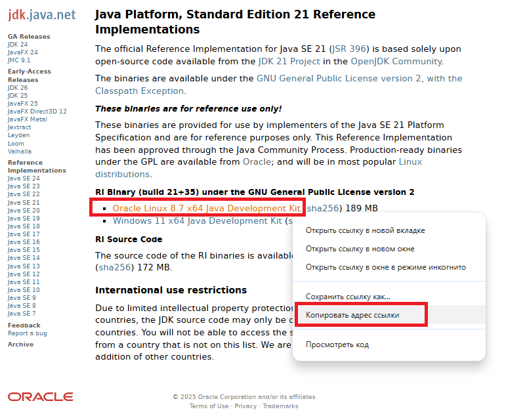Open Trademarks footer link
Screen dimensions: 506x420
tap(280, 406)
